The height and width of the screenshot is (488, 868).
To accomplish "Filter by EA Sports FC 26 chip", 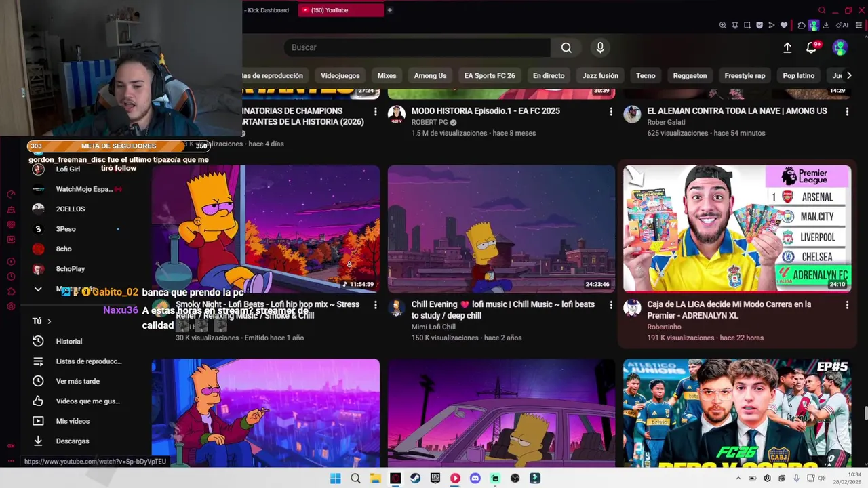I will (490, 75).
